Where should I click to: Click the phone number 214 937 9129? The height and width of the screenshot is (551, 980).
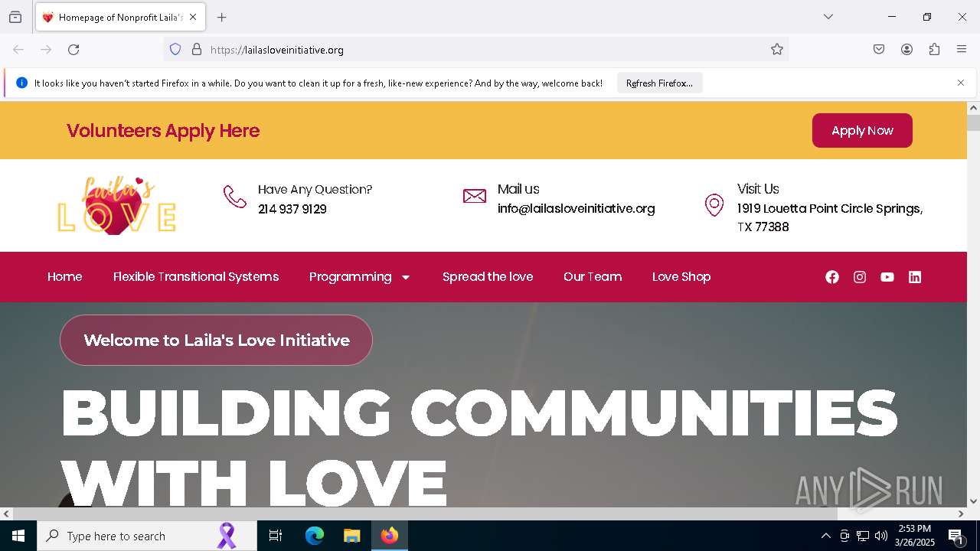point(292,209)
